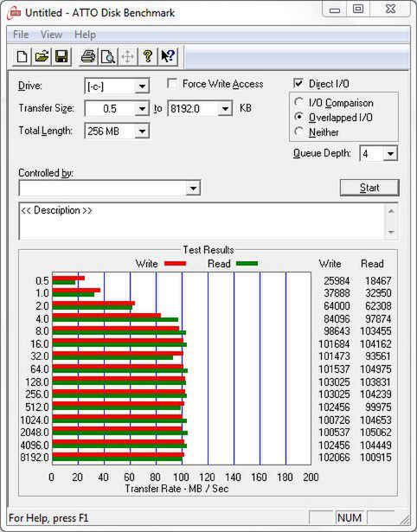
Task: Expand the minimum Transfer Size 0.5 dropdown
Action: click(142, 109)
